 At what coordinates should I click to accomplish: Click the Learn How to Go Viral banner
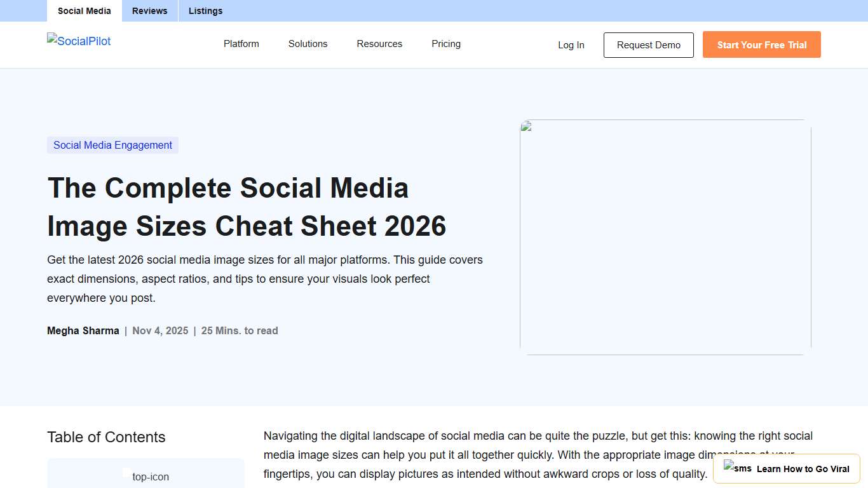pos(787,468)
